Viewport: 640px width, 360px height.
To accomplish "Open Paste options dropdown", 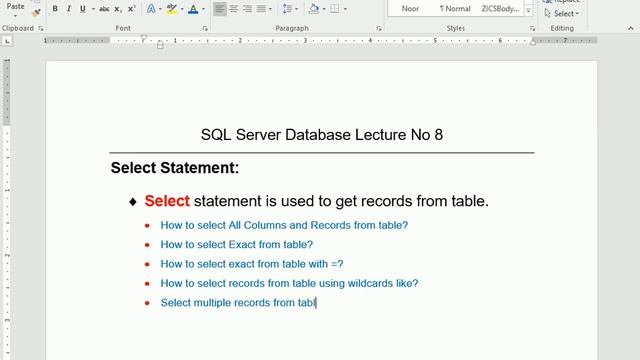I will tap(15, 16).
